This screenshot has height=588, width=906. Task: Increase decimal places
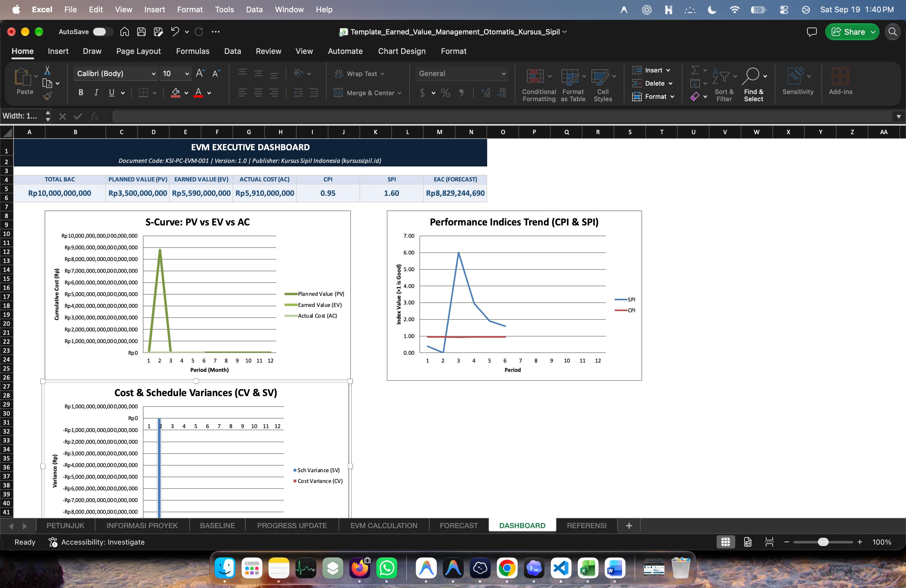(485, 93)
